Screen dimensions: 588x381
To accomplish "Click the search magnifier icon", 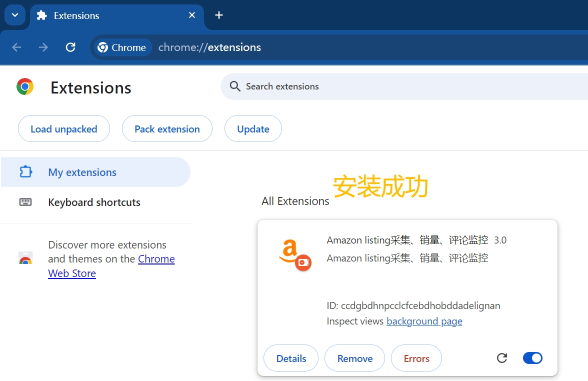I will click(x=235, y=86).
